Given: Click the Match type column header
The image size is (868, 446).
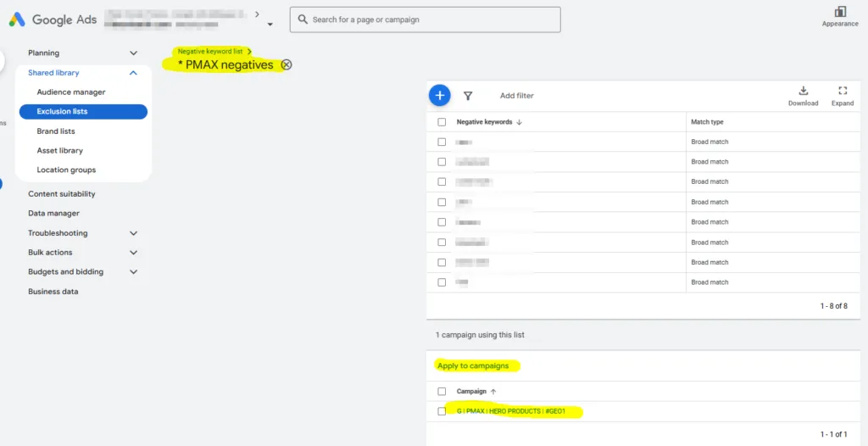Looking at the screenshot, I should 708,122.
